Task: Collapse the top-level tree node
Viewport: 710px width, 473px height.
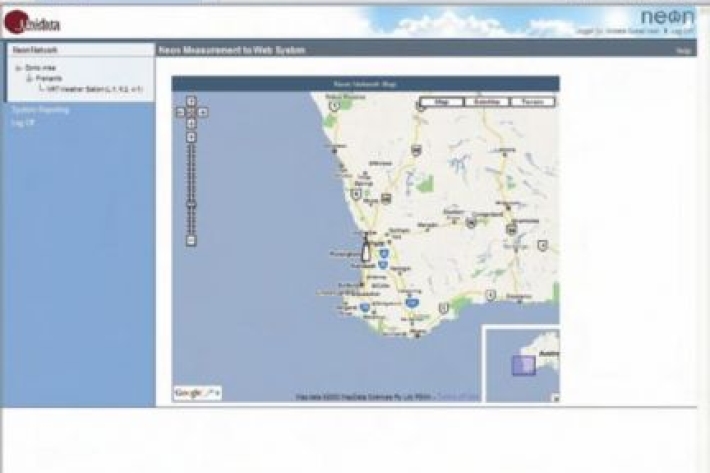Action: [x=17, y=69]
